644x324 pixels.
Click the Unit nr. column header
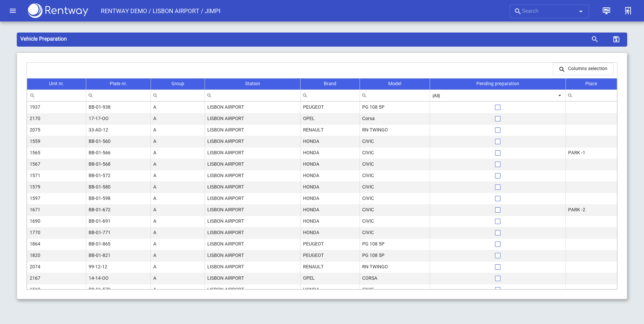(56, 84)
